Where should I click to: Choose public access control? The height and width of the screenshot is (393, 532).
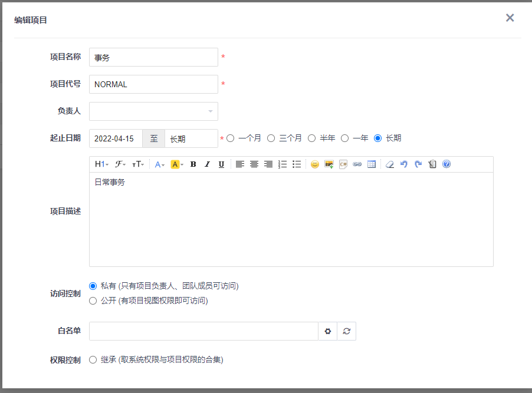point(93,300)
